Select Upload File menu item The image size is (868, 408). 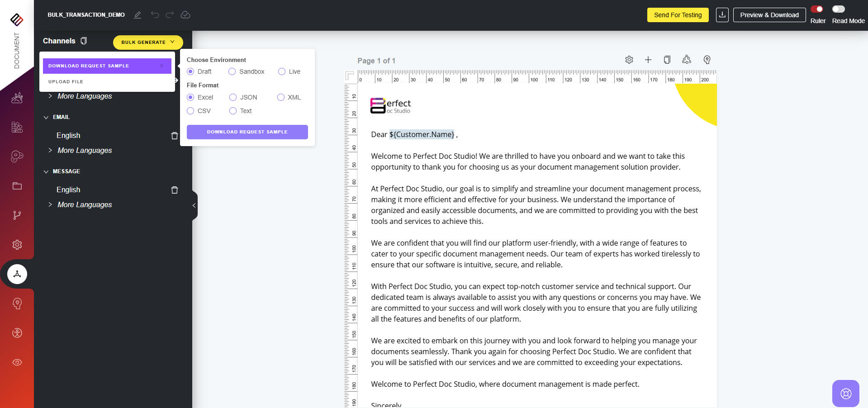point(66,82)
